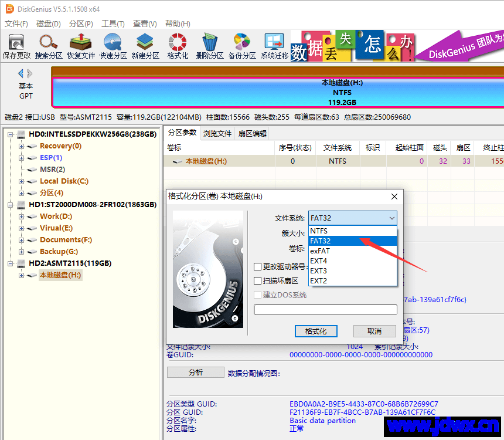The width and height of the screenshot is (504, 440).
Task: Click the 新建分区 toolbar icon
Action: 145,46
